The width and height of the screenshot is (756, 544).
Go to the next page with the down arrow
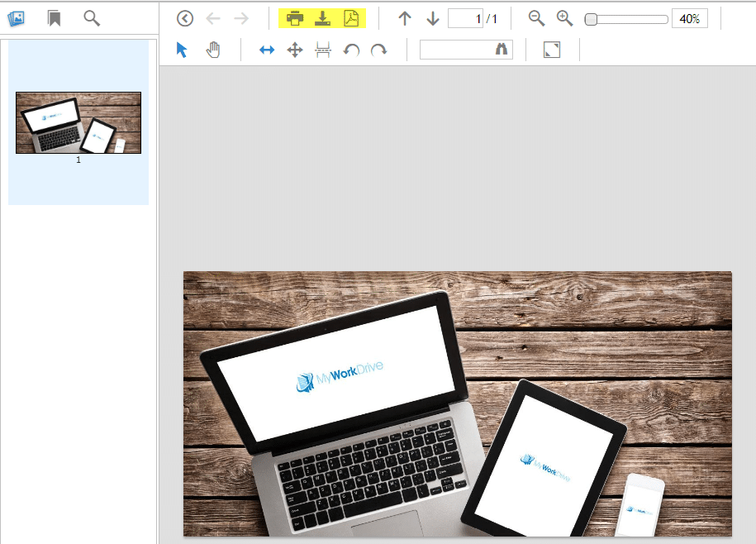point(432,19)
